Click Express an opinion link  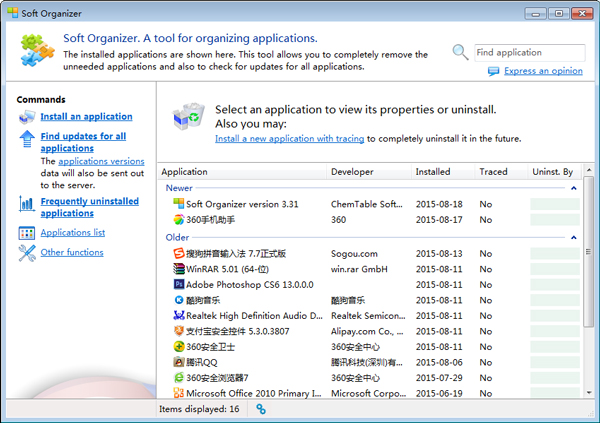click(543, 71)
